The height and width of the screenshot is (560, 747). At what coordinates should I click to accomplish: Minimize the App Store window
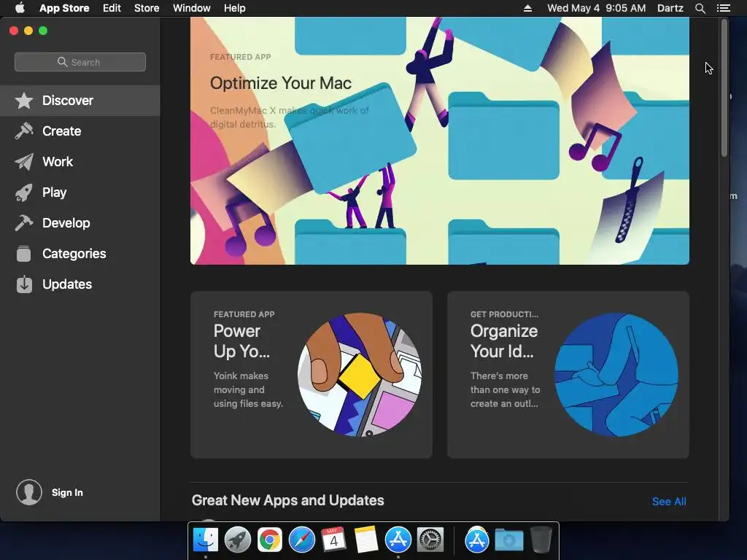[28, 31]
